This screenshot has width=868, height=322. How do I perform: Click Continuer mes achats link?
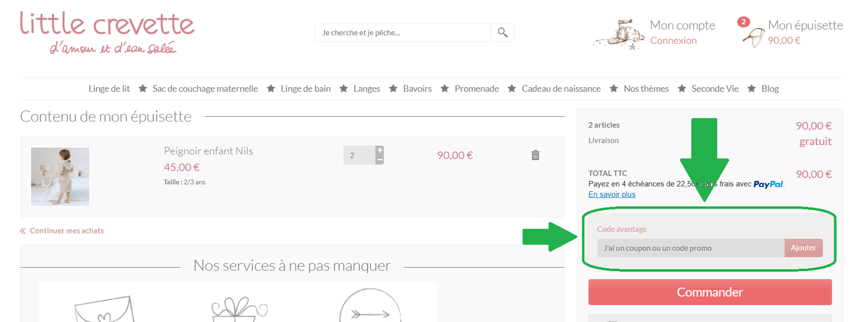[x=62, y=230]
